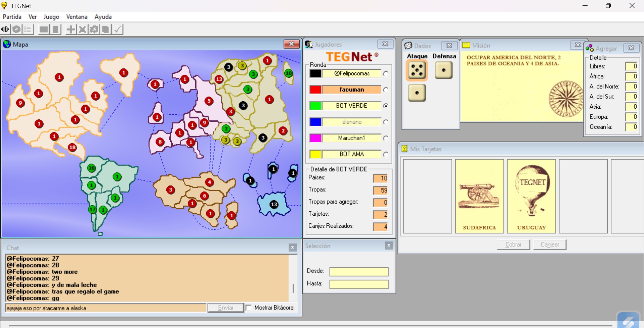Screen dimensions: 644x328
Task: Select the SUDAFRICA card
Action: coord(479,196)
